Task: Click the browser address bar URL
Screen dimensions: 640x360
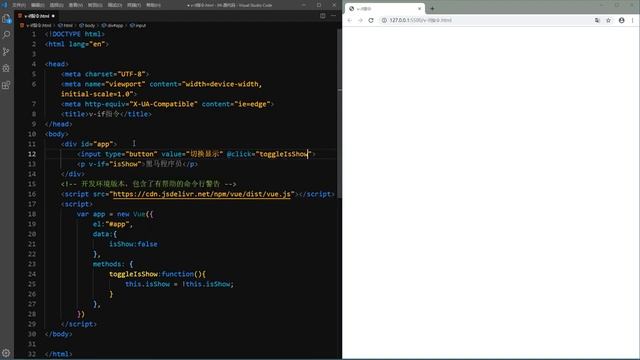Action: tap(420, 20)
